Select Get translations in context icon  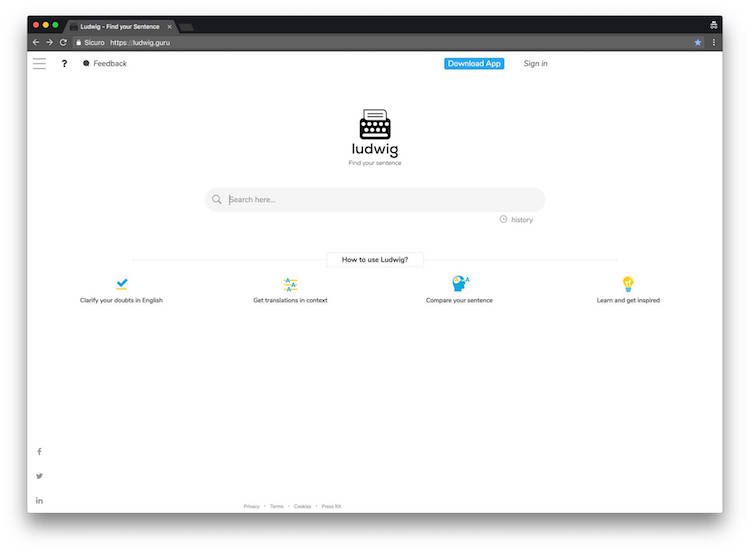(290, 284)
